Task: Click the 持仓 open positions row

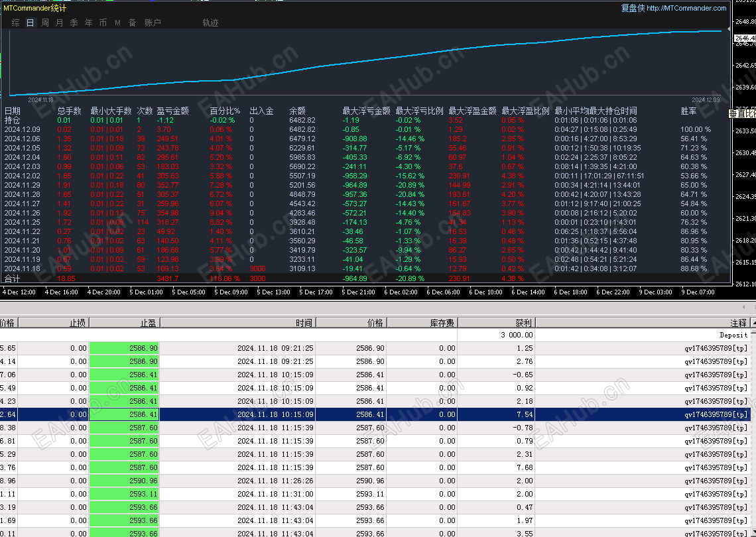Action: (365, 120)
